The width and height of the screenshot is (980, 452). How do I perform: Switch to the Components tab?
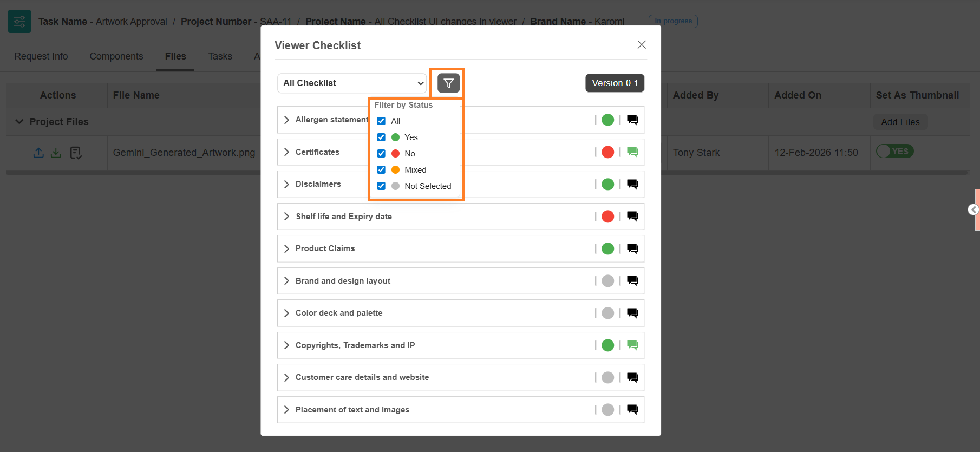116,56
